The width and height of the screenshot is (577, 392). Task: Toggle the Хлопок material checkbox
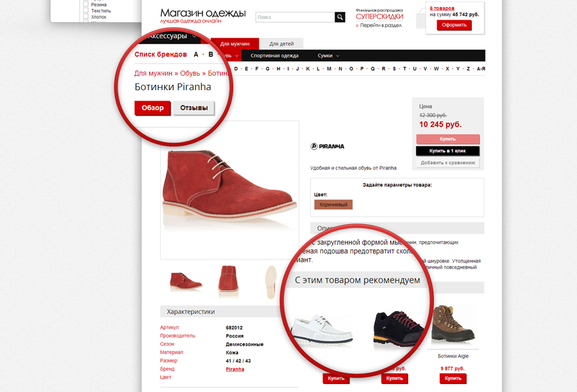[x=86, y=16]
